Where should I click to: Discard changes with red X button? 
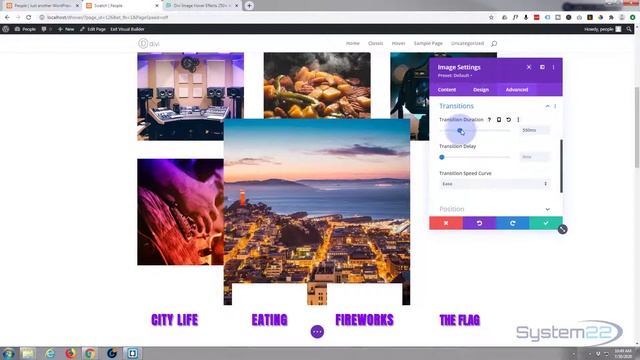pyautogui.click(x=446, y=223)
